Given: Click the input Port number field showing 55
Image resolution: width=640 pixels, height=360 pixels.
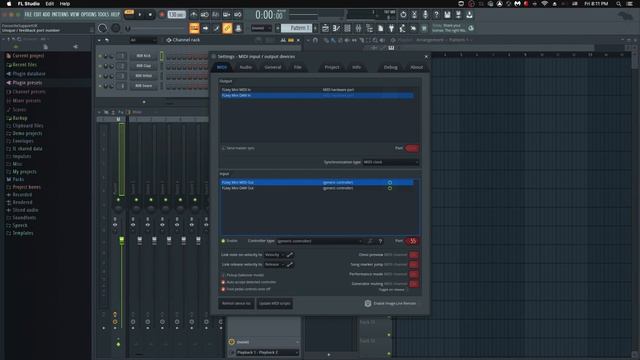Looking at the screenshot, I should click(412, 241).
